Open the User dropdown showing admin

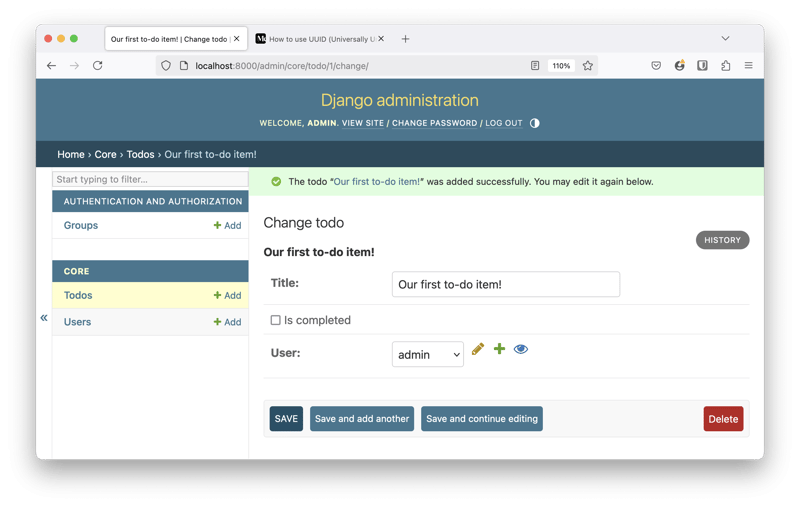428,354
